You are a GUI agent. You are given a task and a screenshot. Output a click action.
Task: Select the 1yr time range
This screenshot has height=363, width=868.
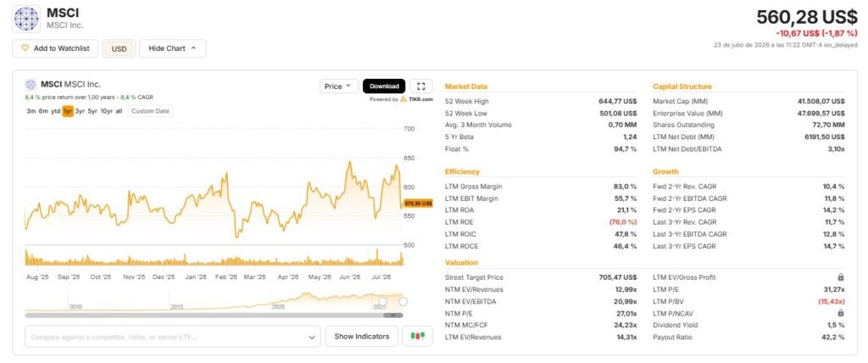68,111
